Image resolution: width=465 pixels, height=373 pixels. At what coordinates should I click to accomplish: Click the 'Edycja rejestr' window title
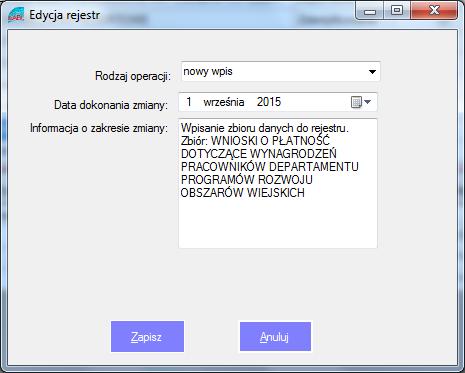(65, 15)
